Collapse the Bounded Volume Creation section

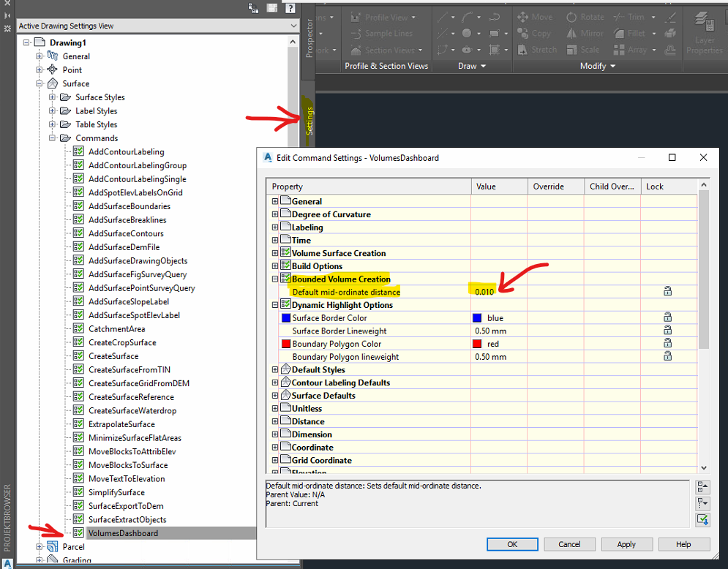(x=275, y=279)
